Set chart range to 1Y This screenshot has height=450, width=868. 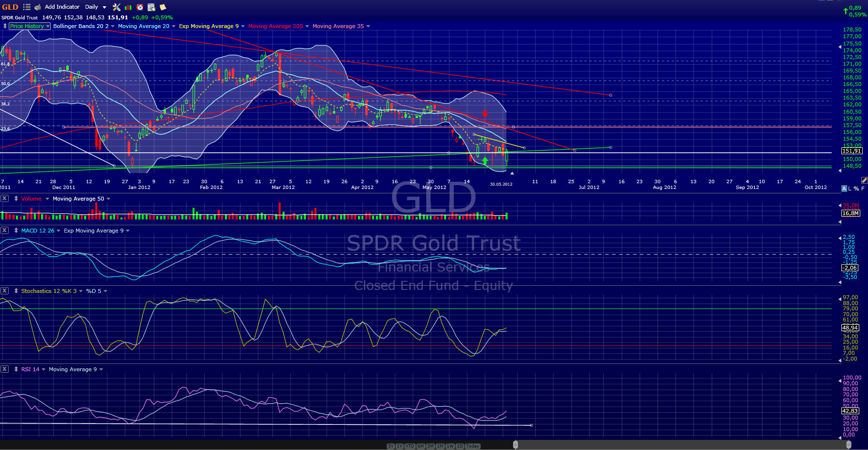[400, 446]
